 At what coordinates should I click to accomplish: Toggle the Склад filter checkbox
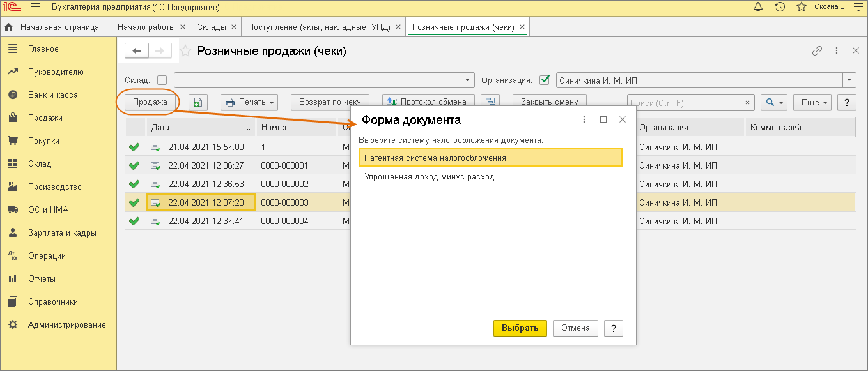point(162,80)
